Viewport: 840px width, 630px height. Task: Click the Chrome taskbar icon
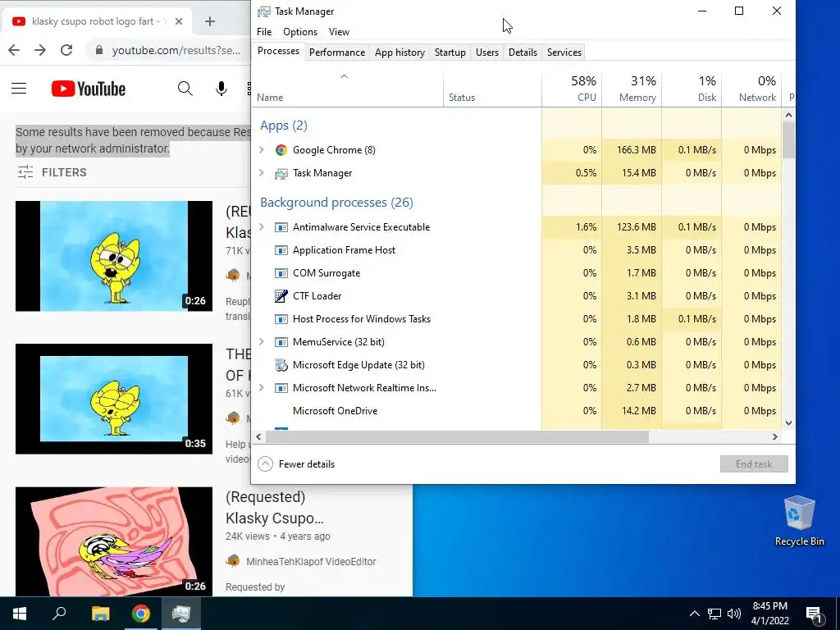coord(141,614)
